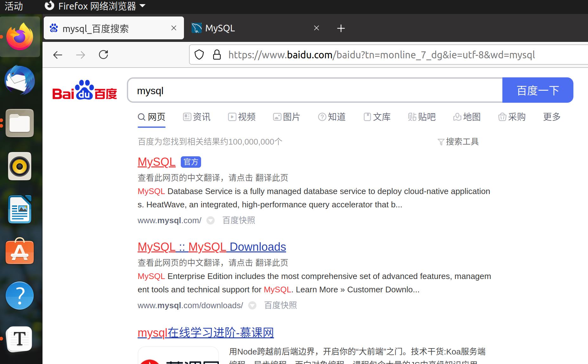The image size is (588, 364).
Task: Switch to 视频 results
Action: pyautogui.click(x=242, y=117)
